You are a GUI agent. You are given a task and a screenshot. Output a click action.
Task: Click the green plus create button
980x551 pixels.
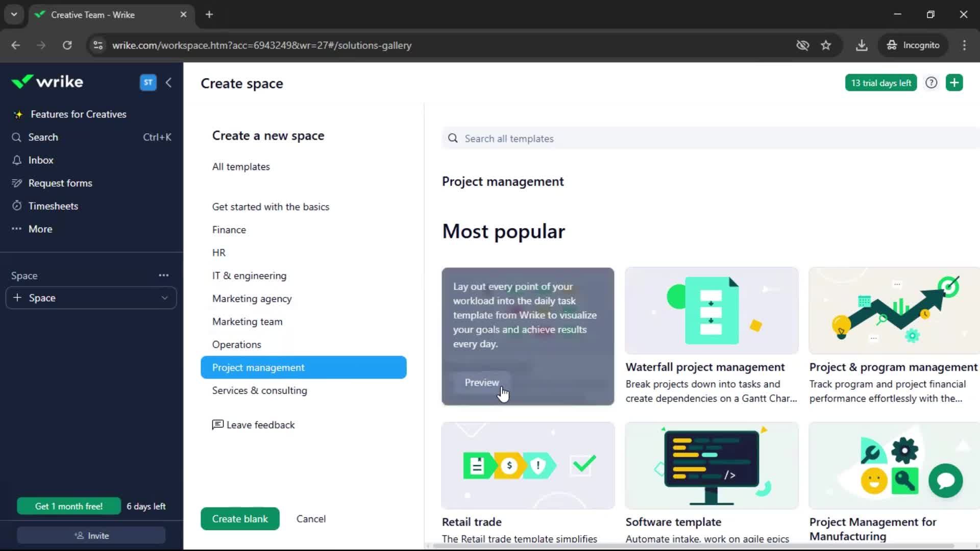point(954,83)
